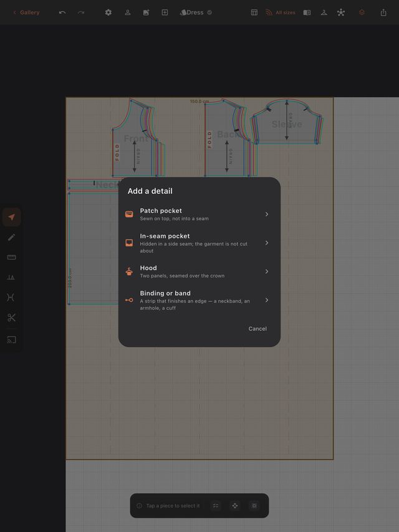Click the Hood icon
Screen dimensions: 399x532
coord(129,271)
